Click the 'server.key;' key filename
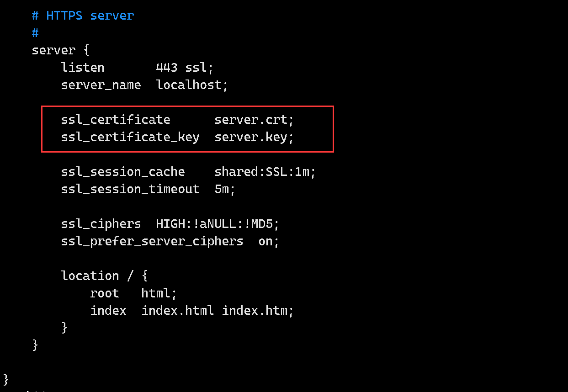Image resolution: width=568 pixels, height=392 pixels. [x=254, y=137]
